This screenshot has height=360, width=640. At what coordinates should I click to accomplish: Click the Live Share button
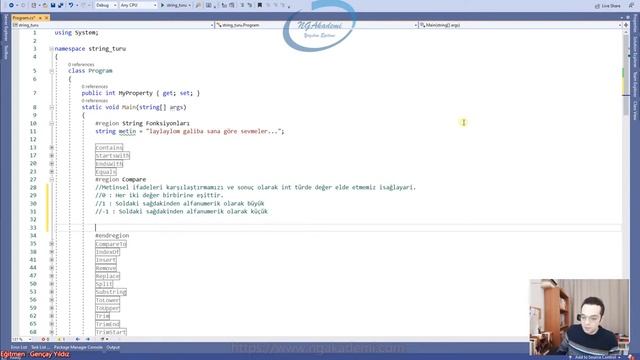point(608,6)
